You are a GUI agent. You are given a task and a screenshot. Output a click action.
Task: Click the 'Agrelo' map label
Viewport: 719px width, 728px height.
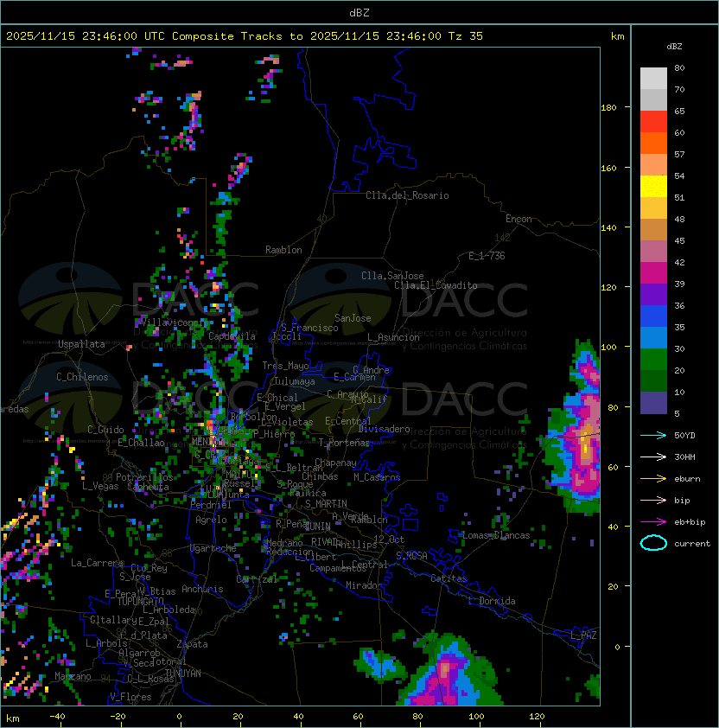coord(211,520)
